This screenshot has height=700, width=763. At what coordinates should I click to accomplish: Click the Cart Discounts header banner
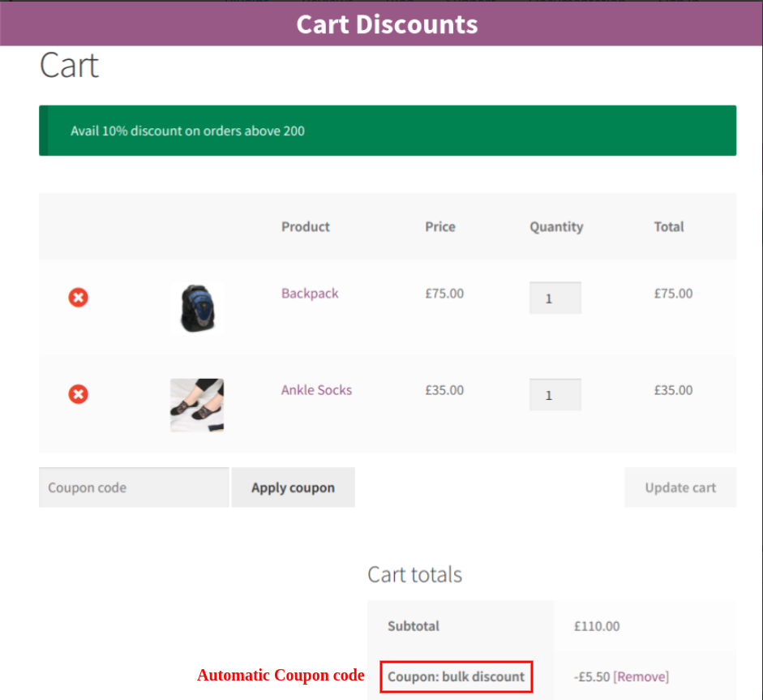pos(387,24)
